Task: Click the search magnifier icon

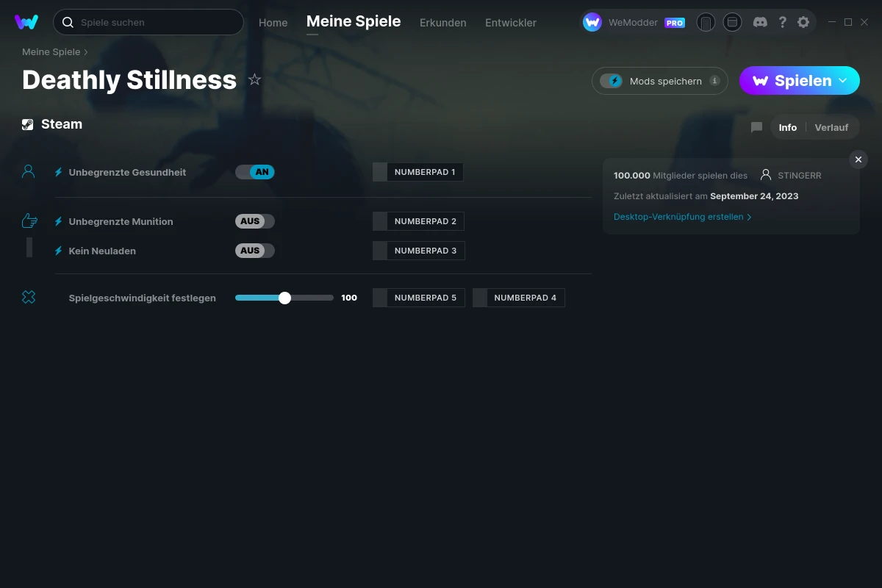Action: click(x=68, y=22)
